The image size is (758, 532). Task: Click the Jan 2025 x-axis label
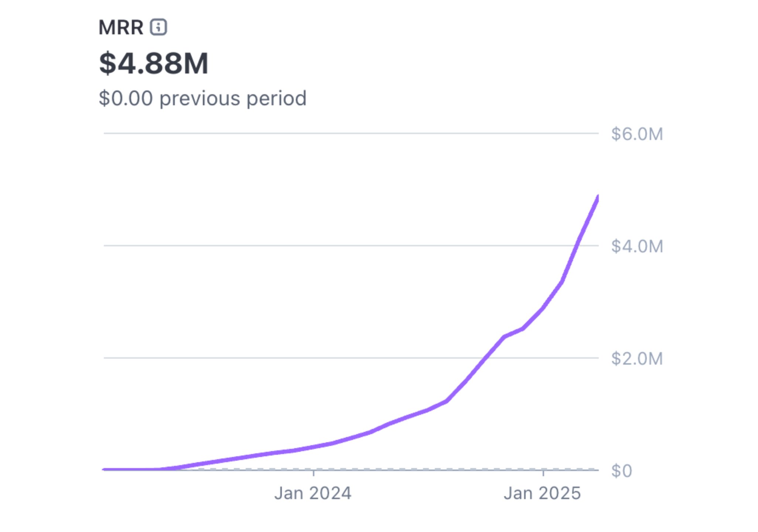pyautogui.click(x=542, y=493)
